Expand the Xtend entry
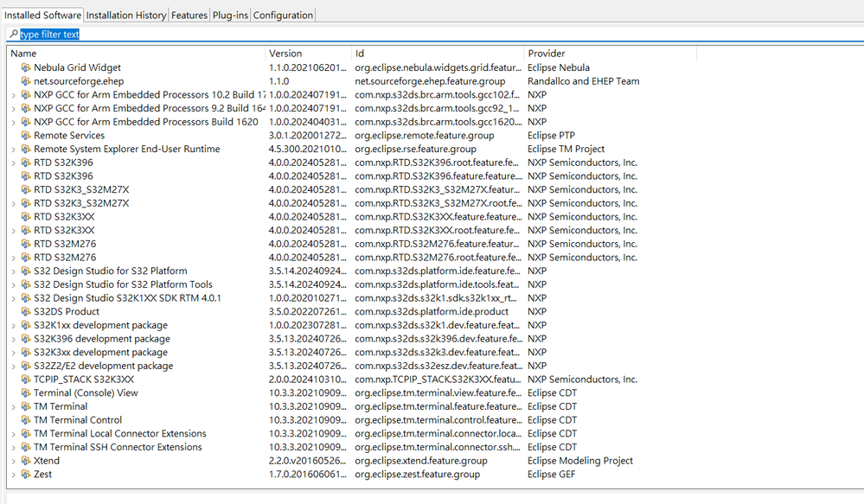Viewport: 864px width, 504px height. click(x=14, y=461)
